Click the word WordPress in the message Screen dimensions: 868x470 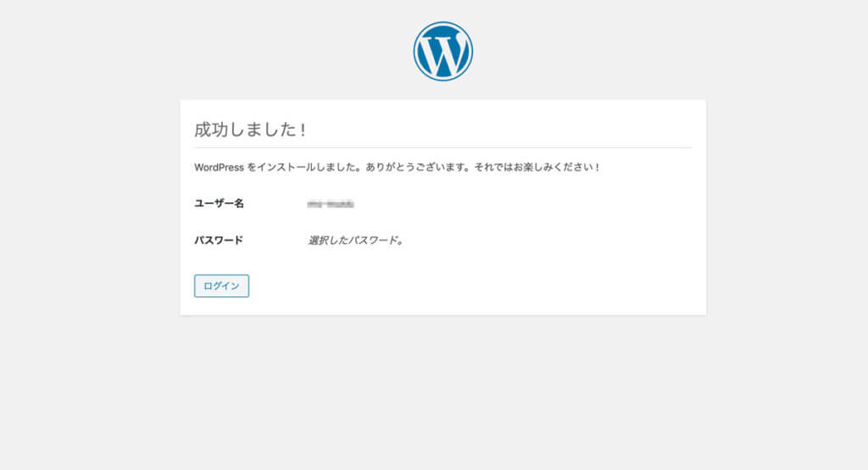click(x=219, y=168)
